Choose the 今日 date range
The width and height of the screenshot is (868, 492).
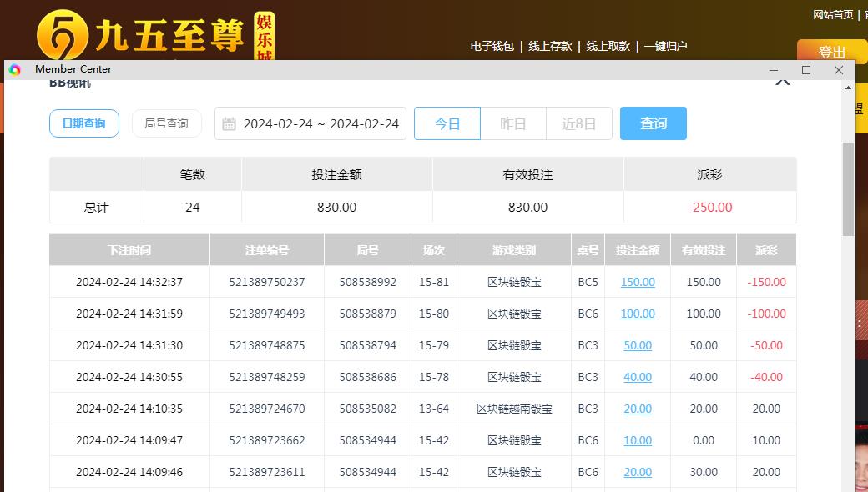447,123
